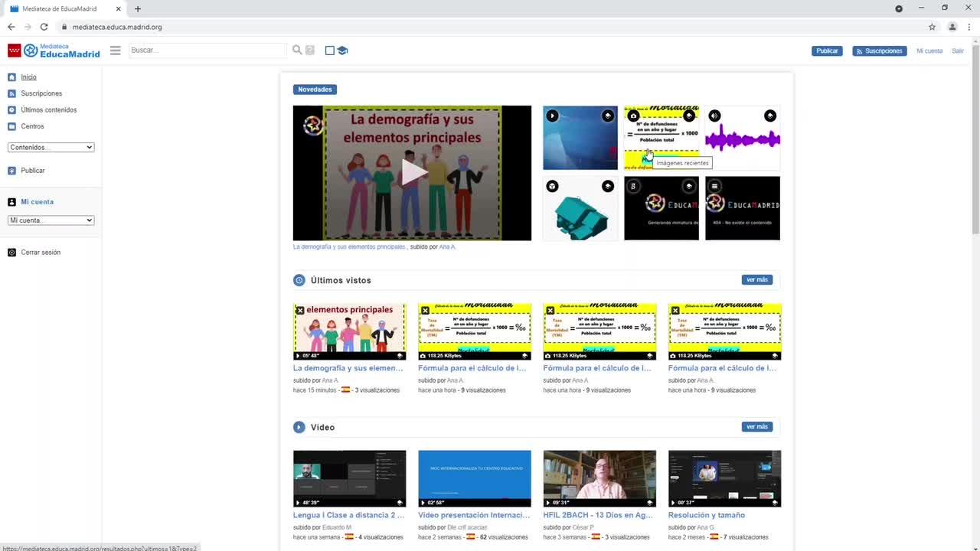
Task: Click the Últimos contenidos clock icon in sidebar
Action: click(11, 110)
